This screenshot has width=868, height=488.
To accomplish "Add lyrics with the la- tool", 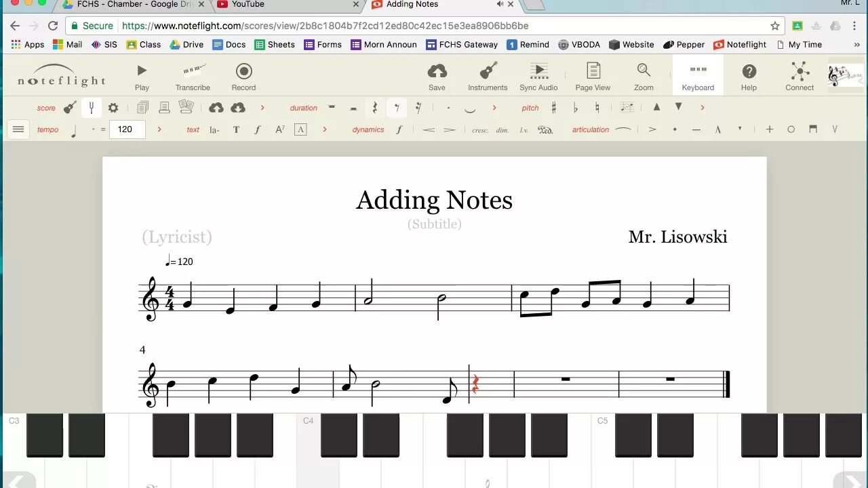I will 214,129.
